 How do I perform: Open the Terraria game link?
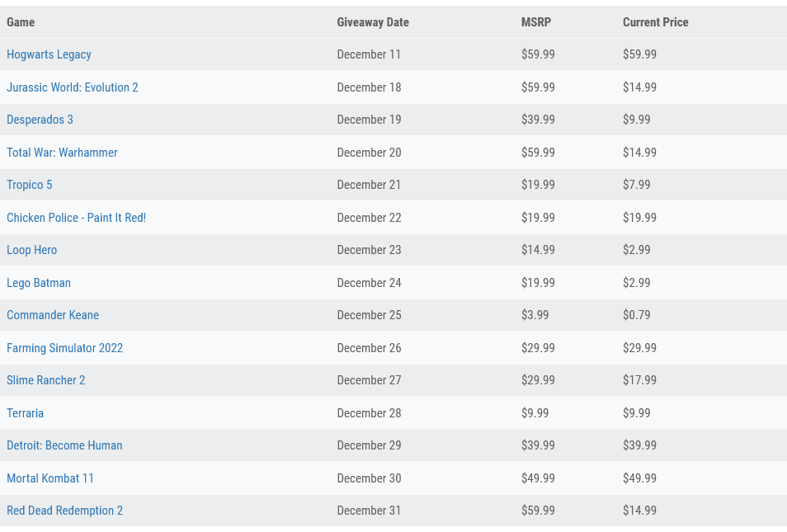25,412
